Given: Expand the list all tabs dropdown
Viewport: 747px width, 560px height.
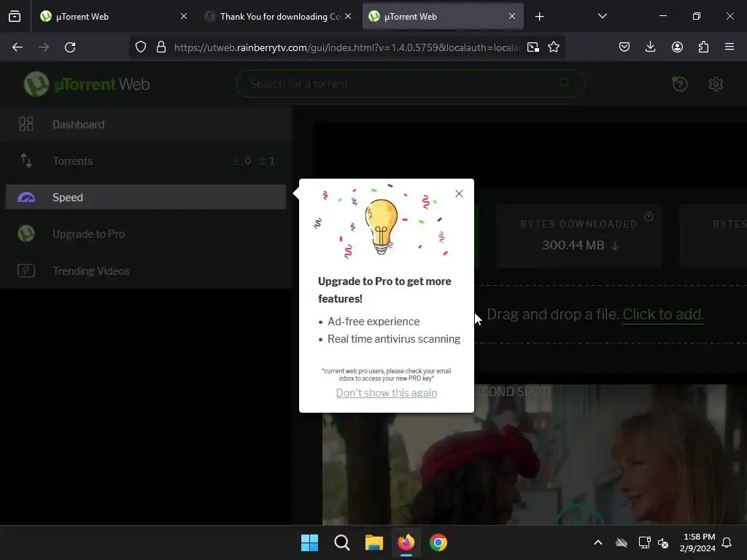Looking at the screenshot, I should click(x=602, y=16).
